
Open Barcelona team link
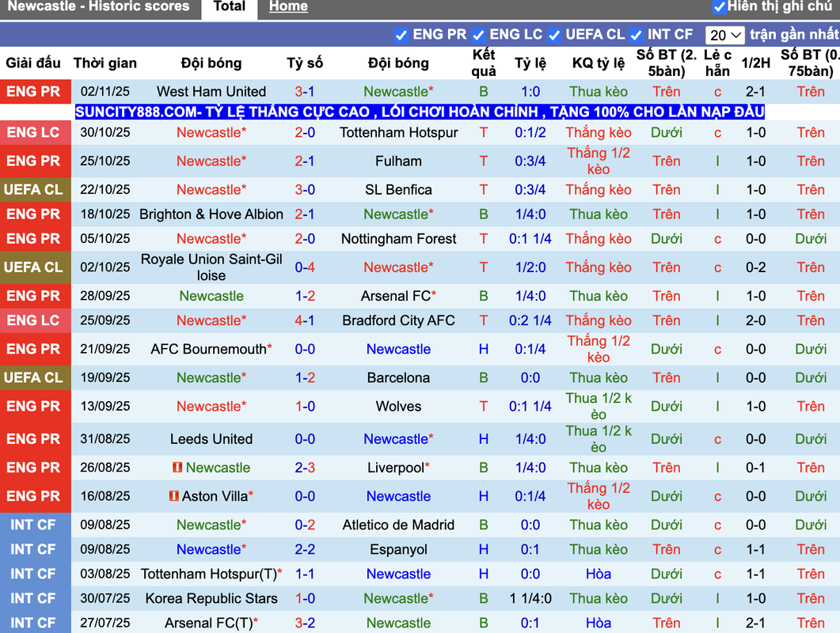click(x=398, y=377)
